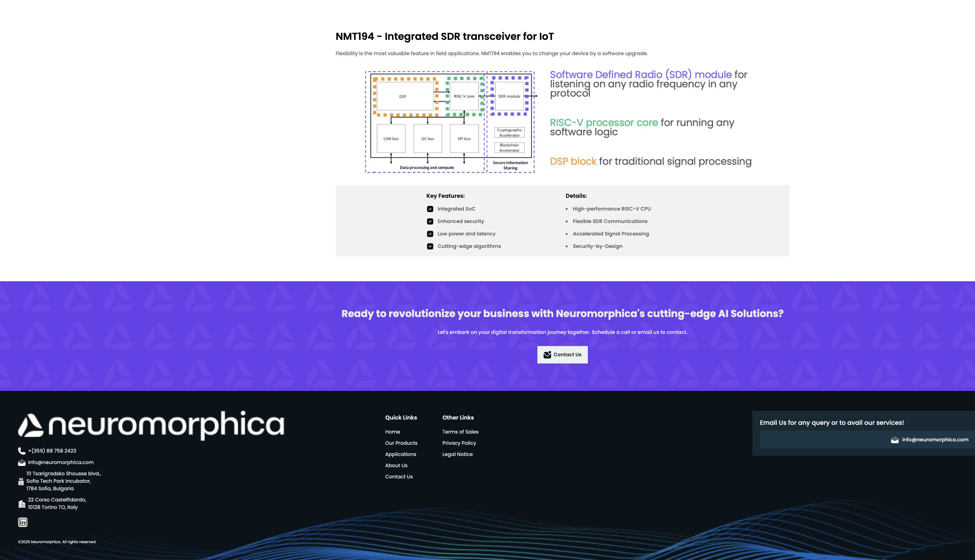Click 'Ready to revolutionize your business' headline

tap(562, 314)
